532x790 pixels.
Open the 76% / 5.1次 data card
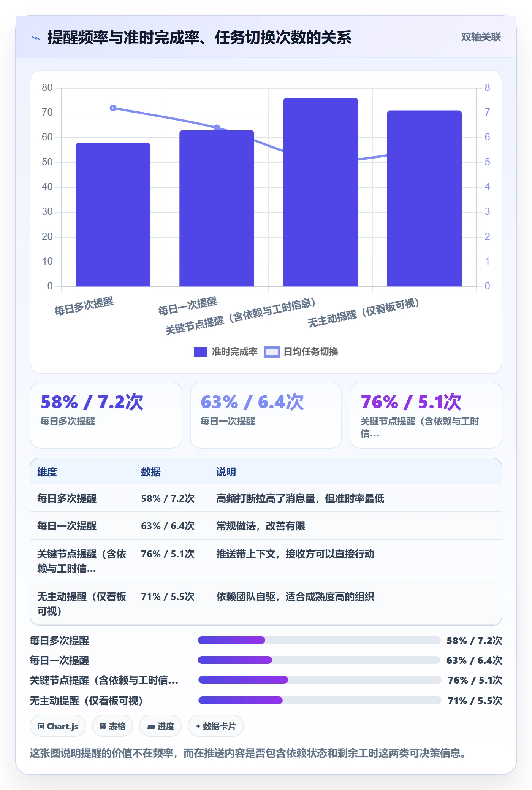[426, 415]
